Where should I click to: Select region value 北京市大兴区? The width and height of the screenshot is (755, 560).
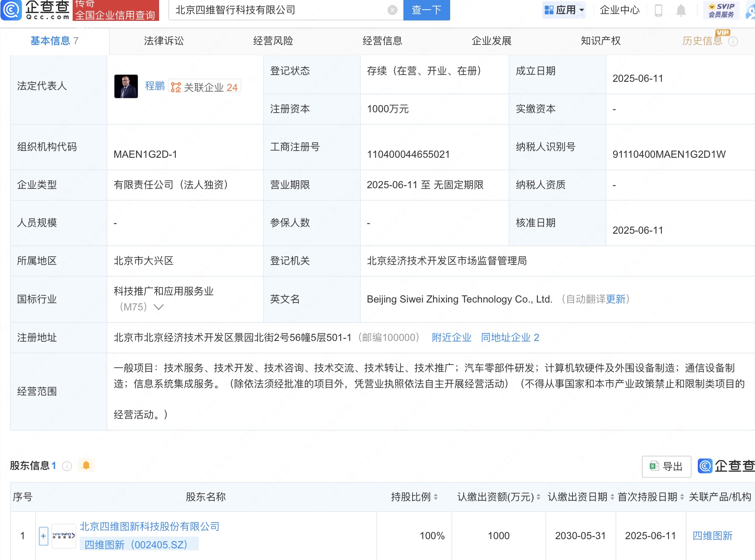pyautogui.click(x=143, y=261)
